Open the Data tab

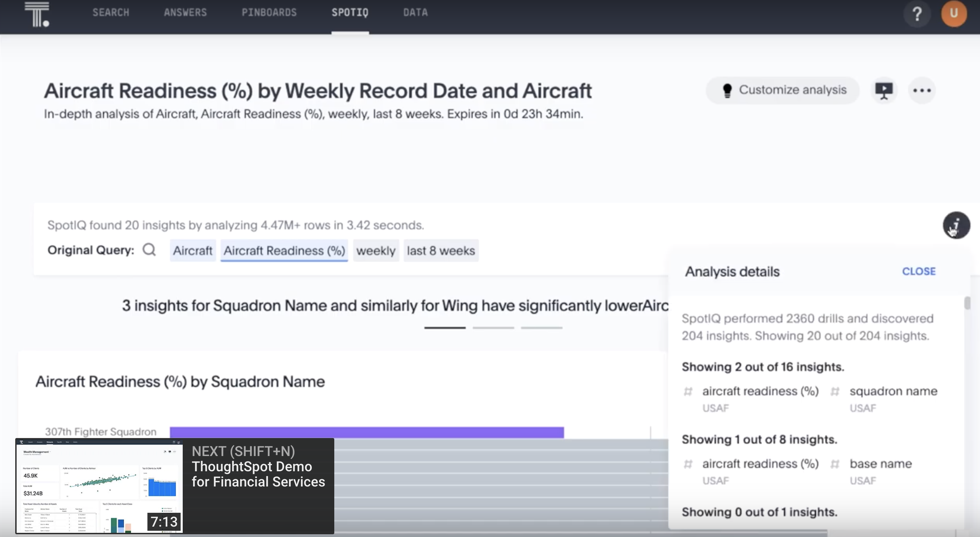click(x=416, y=12)
